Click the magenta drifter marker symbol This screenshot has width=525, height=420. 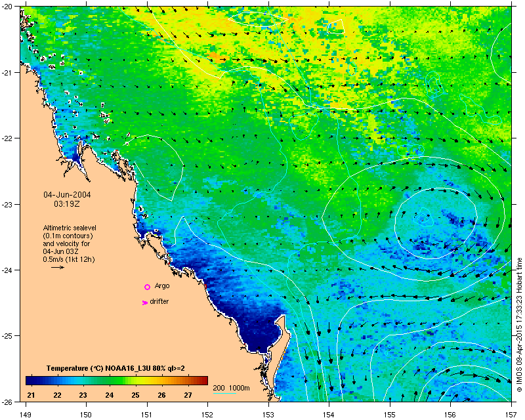point(145,303)
